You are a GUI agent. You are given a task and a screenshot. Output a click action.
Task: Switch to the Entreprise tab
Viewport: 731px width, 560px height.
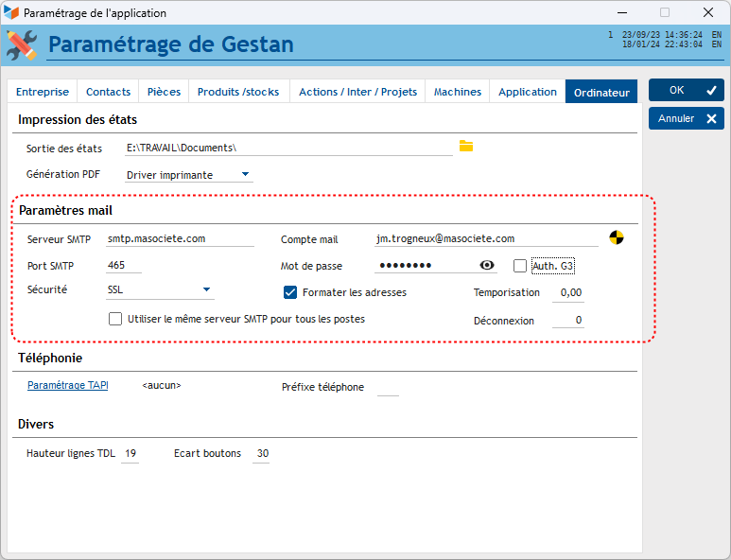43,92
